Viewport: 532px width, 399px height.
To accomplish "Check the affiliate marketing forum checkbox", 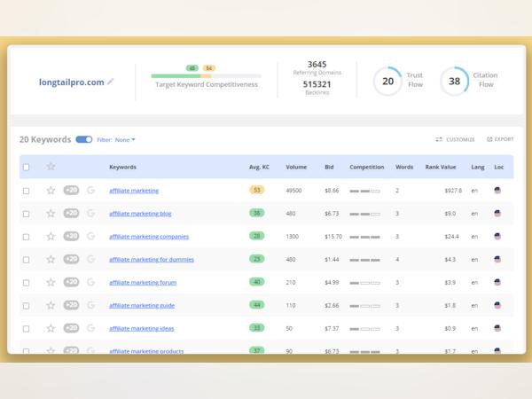I will point(26,283).
